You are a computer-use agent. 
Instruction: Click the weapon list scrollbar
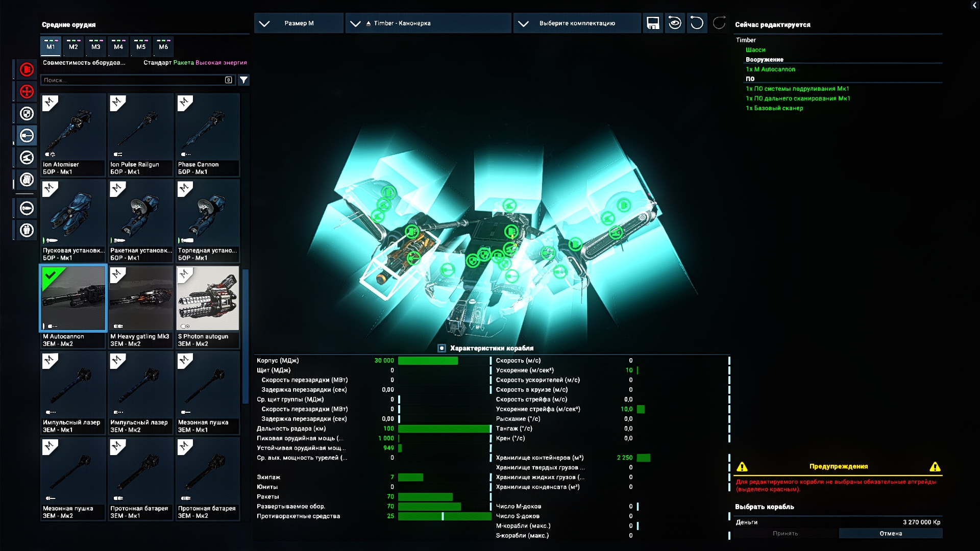246,337
